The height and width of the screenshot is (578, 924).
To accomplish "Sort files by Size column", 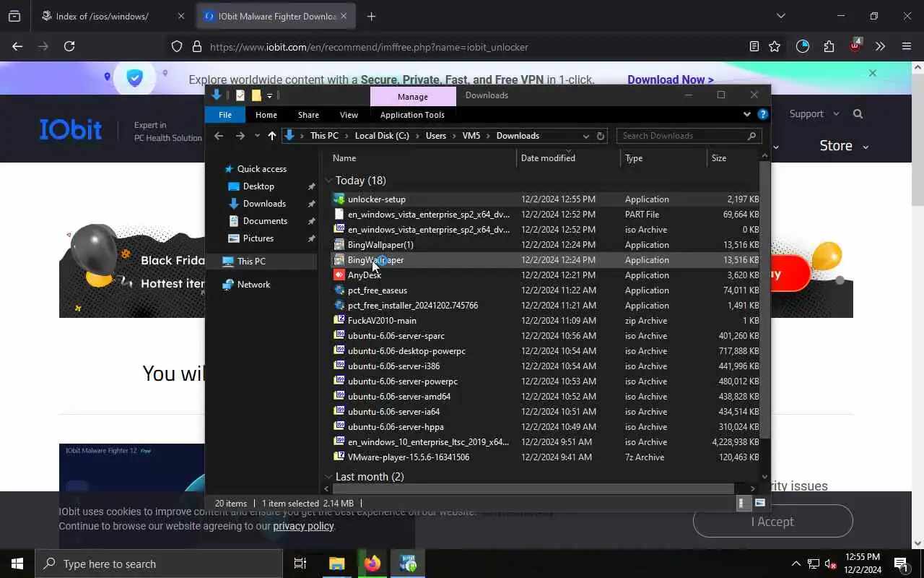I will click(x=733, y=158).
